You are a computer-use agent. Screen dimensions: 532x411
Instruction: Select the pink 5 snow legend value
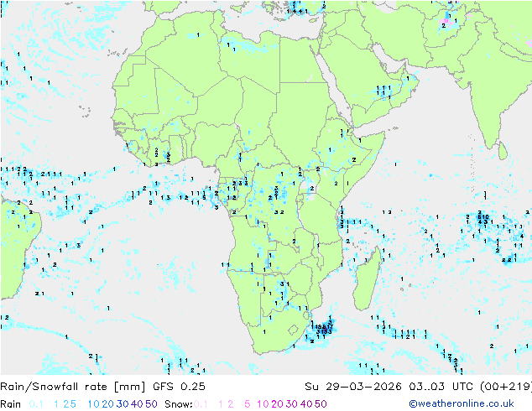tap(247, 404)
